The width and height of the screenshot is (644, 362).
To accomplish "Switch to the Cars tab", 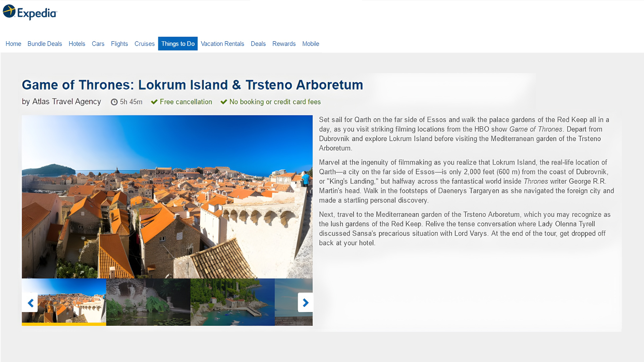I will tap(98, 44).
